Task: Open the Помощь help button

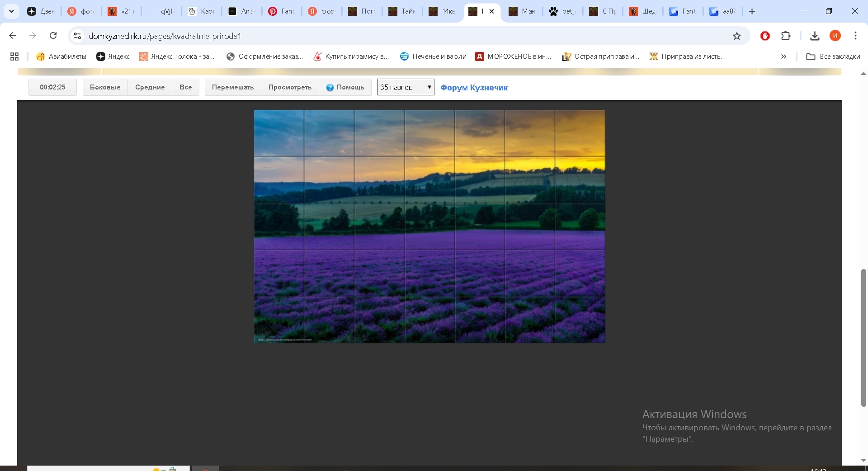Action: (x=345, y=87)
